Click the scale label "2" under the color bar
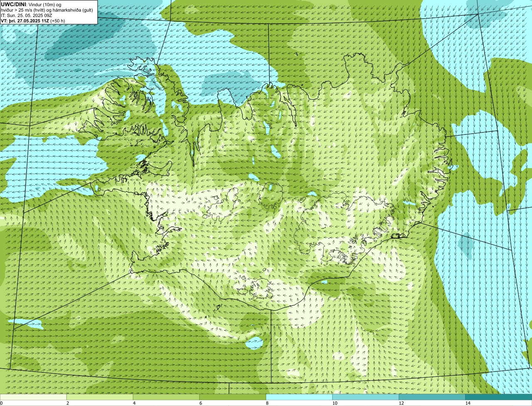532x406 pixels. [67, 403]
